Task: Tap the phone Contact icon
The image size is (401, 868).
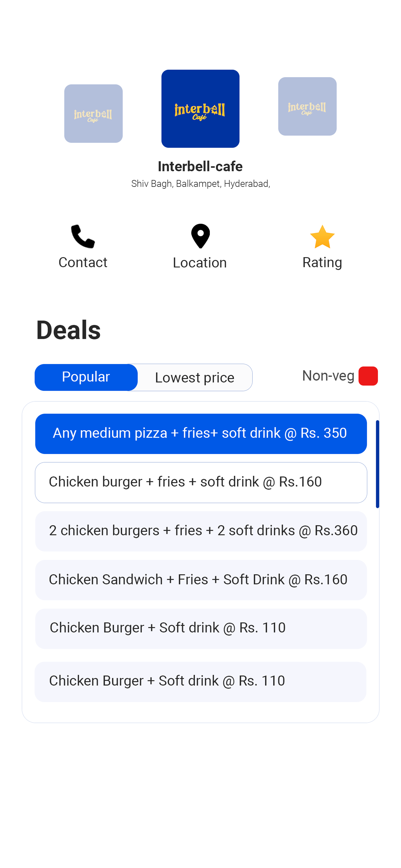Action: pyautogui.click(x=83, y=236)
